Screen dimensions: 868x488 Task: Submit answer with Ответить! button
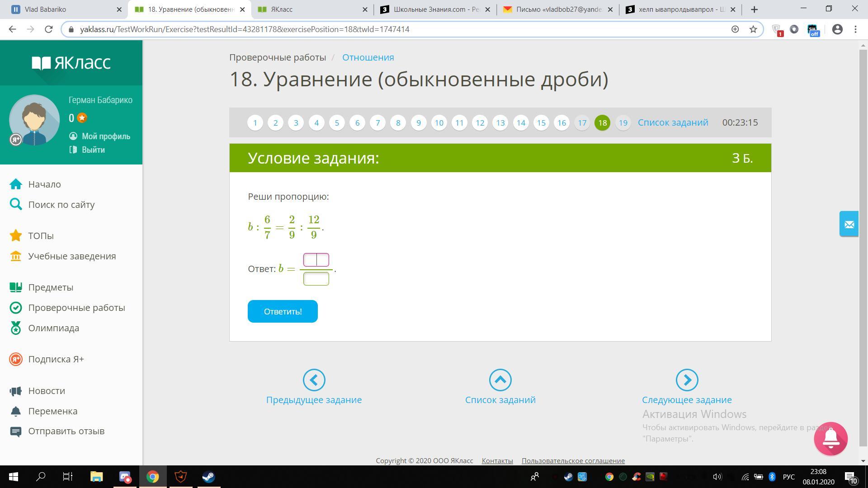pos(283,311)
